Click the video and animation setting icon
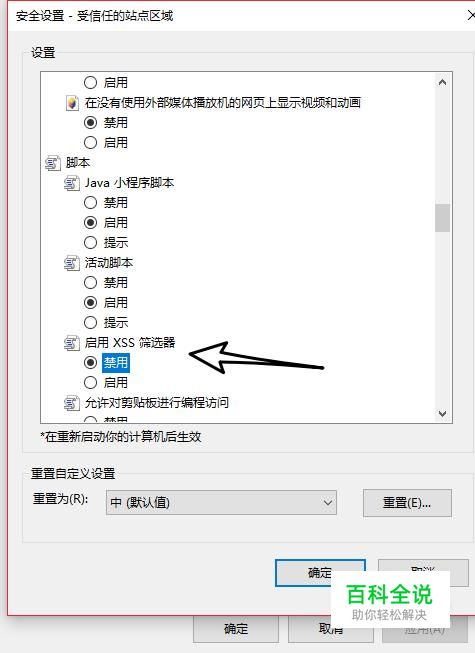 pos(72,103)
